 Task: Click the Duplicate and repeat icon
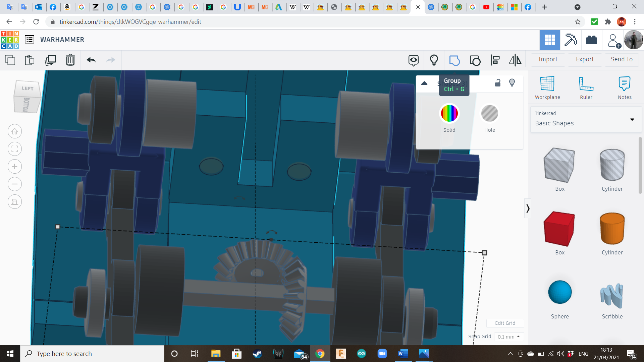(50, 60)
